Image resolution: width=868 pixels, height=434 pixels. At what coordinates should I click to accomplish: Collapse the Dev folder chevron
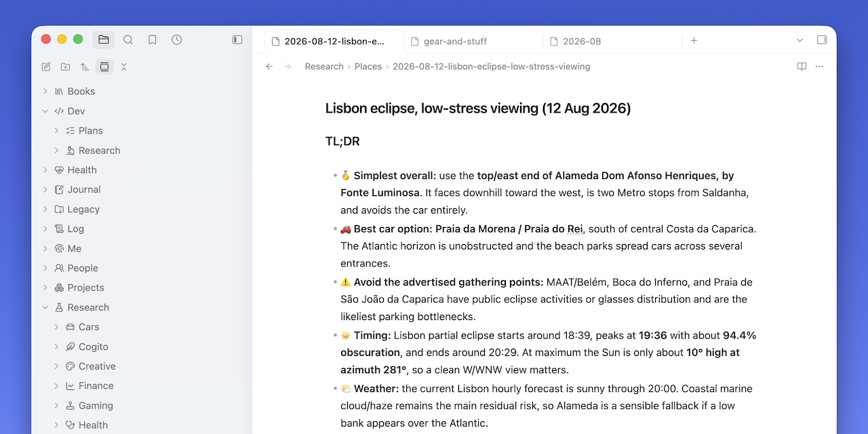tap(45, 111)
